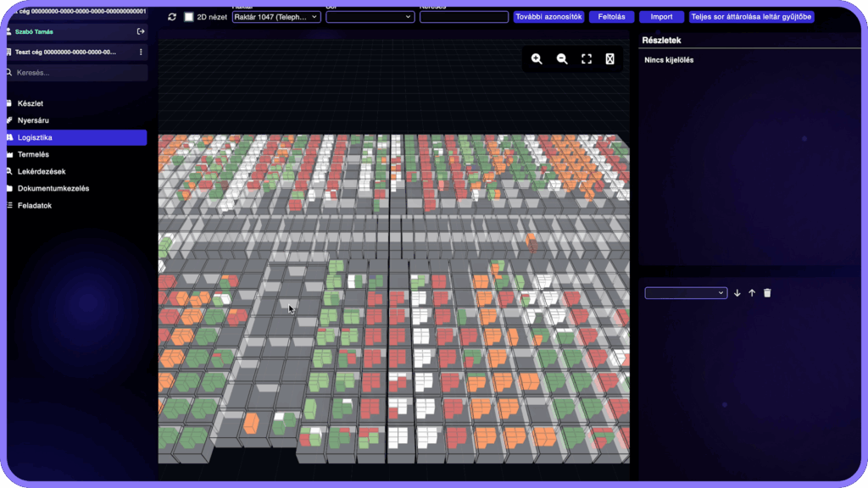Open the Raktár 1047 warehouse dropdown
Image resolution: width=868 pixels, height=488 pixels.
pyautogui.click(x=276, y=17)
